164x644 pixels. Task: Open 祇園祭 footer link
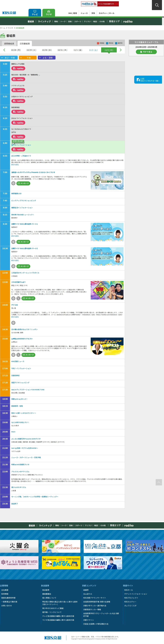click(x=86, y=590)
